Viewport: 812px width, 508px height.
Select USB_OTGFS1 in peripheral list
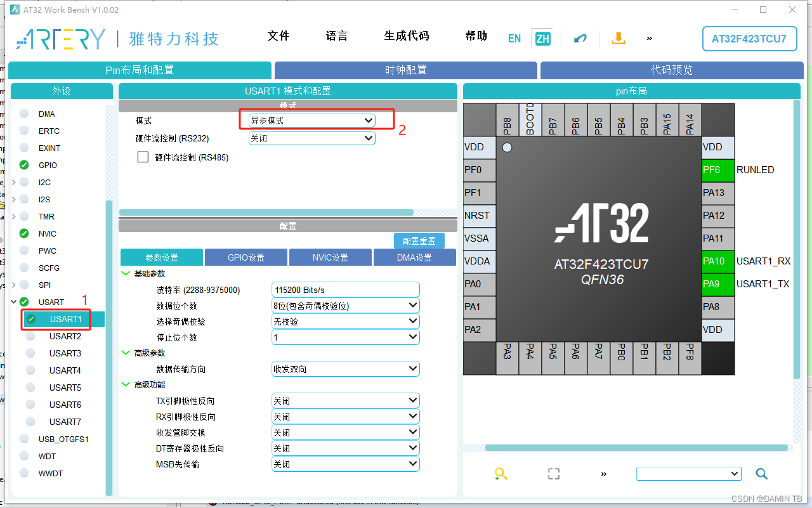point(63,439)
